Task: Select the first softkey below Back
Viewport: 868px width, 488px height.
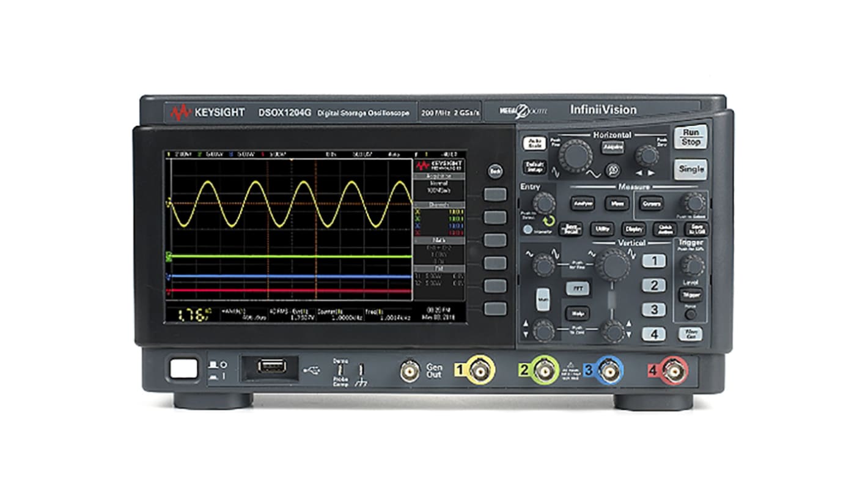Action: 495,194
